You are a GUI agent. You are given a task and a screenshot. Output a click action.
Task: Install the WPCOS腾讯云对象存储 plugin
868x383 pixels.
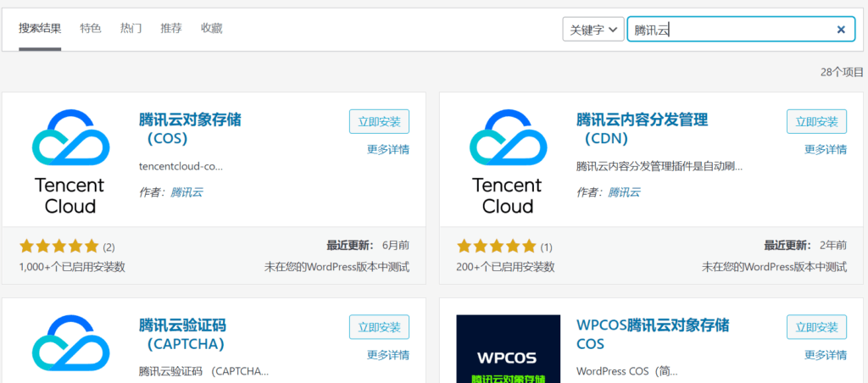816,327
